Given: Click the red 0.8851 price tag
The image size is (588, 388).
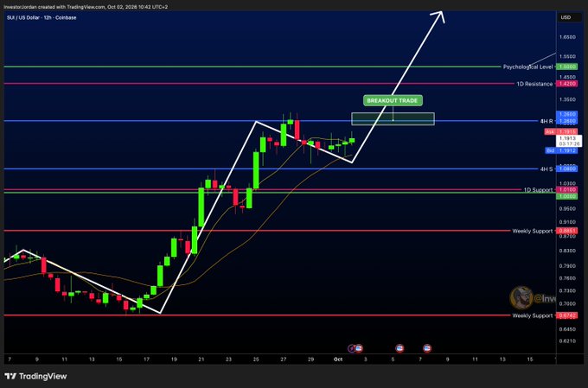Looking at the screenshot, I should pos(566,231).
